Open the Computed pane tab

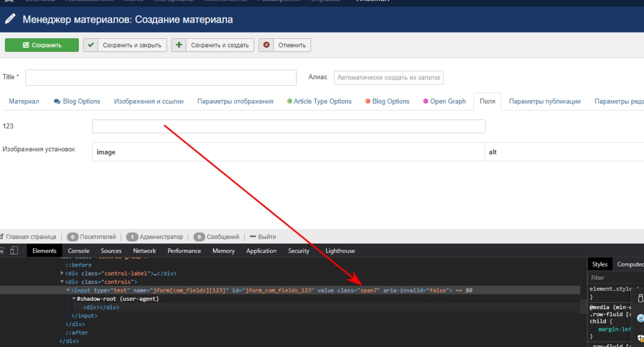pyautogui.click(x=630, y=264)
